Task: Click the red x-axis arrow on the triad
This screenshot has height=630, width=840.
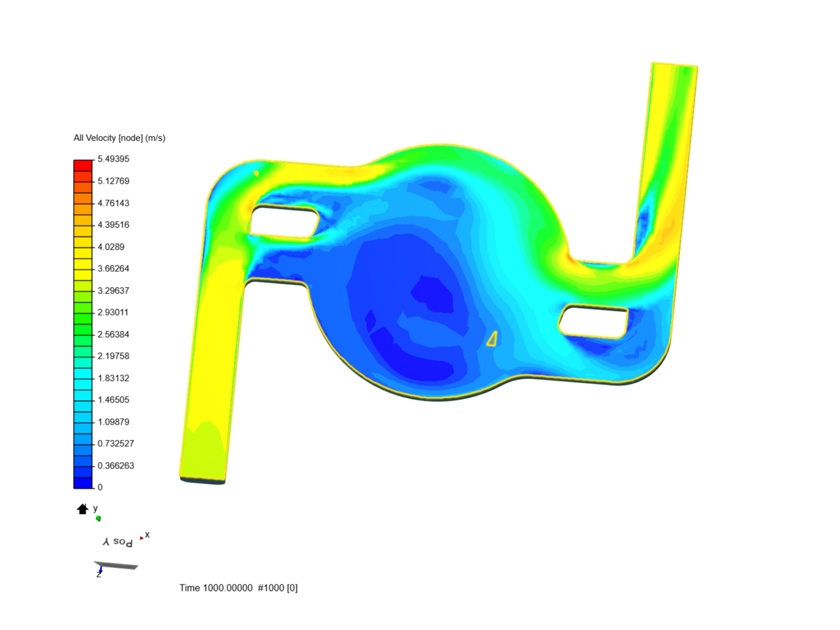Action: [x=141, y=538]
